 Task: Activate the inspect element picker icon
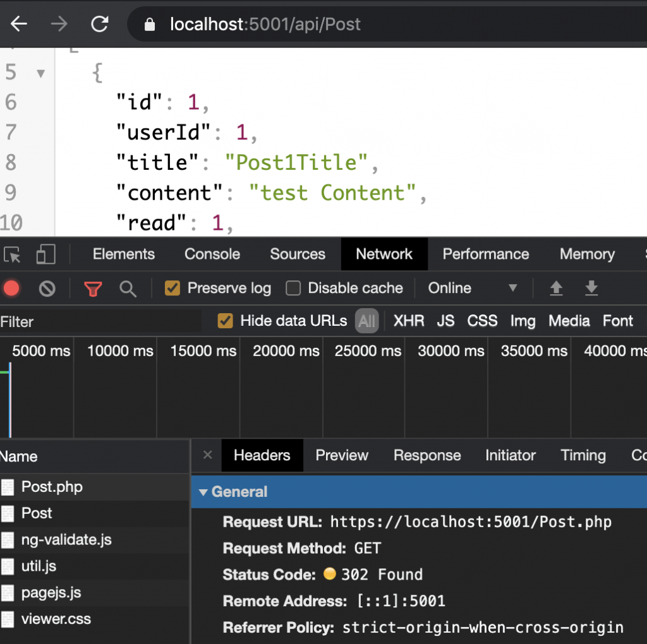[13, 254]
